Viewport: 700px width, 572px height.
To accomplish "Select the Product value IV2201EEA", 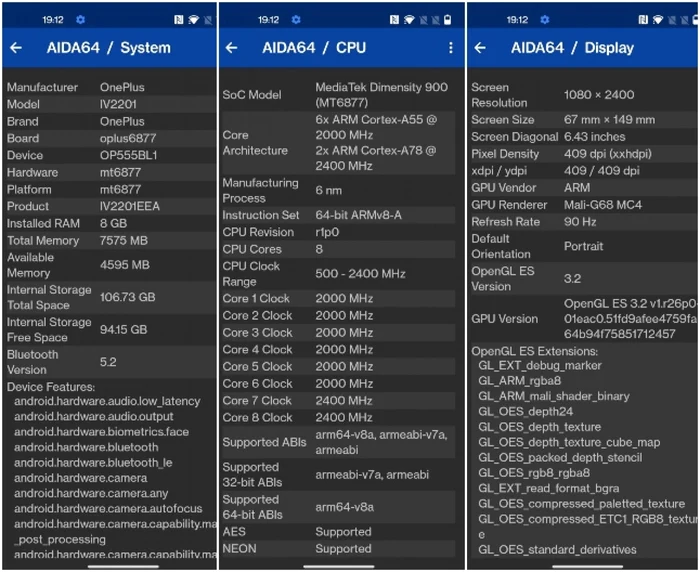I will click(130, 206).
